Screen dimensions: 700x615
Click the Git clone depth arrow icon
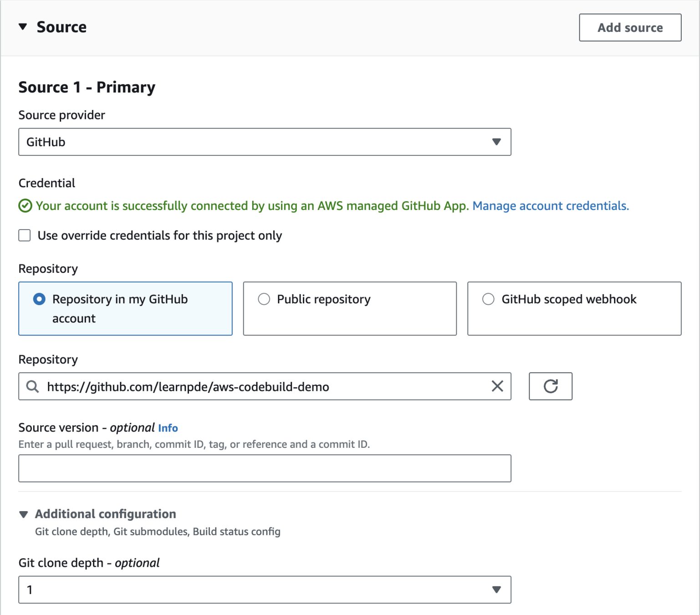(496, 590)
